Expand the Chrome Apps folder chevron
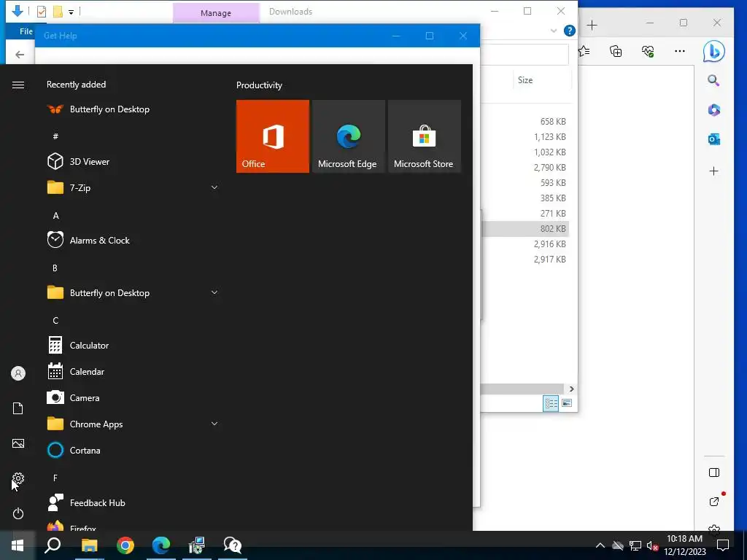 [214, 424]
